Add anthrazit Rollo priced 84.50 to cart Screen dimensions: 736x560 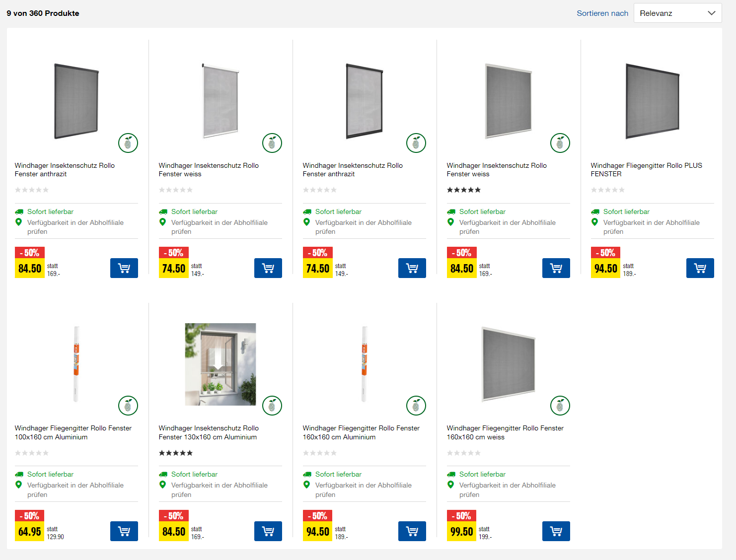pyautogui.click(x=124, y=268)
